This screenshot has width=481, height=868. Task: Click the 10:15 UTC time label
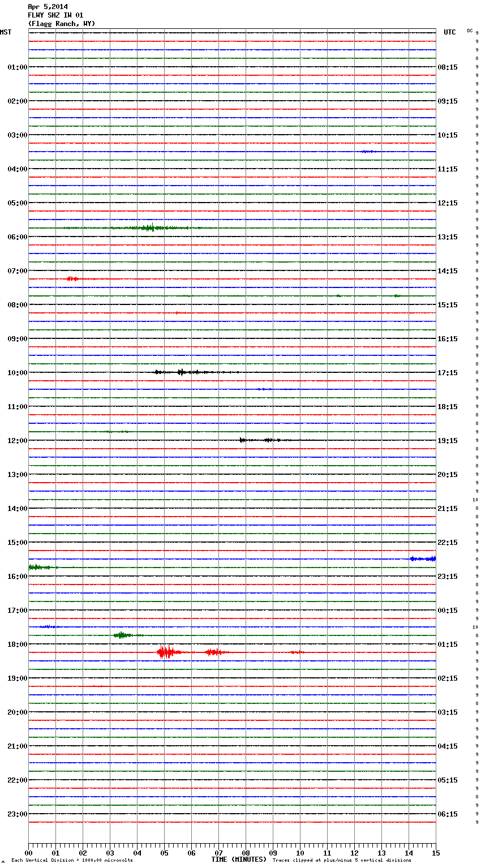(x=448, y=135)
